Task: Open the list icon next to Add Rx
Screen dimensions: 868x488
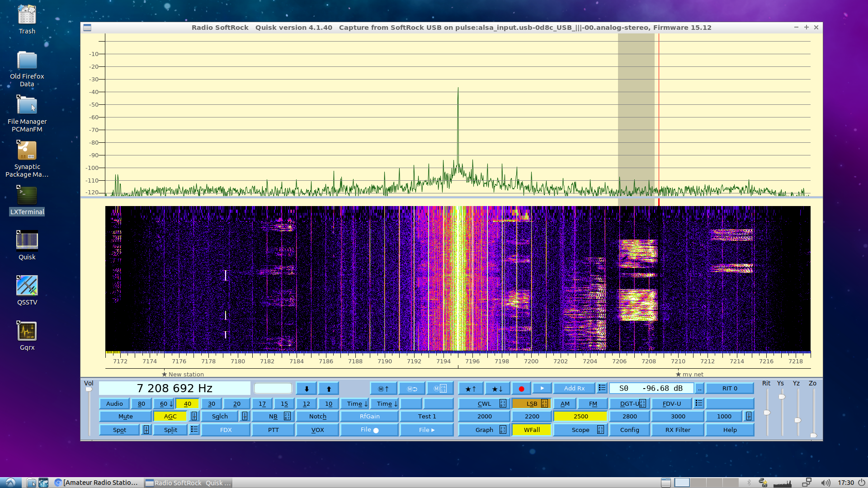Action: [602, 388]
